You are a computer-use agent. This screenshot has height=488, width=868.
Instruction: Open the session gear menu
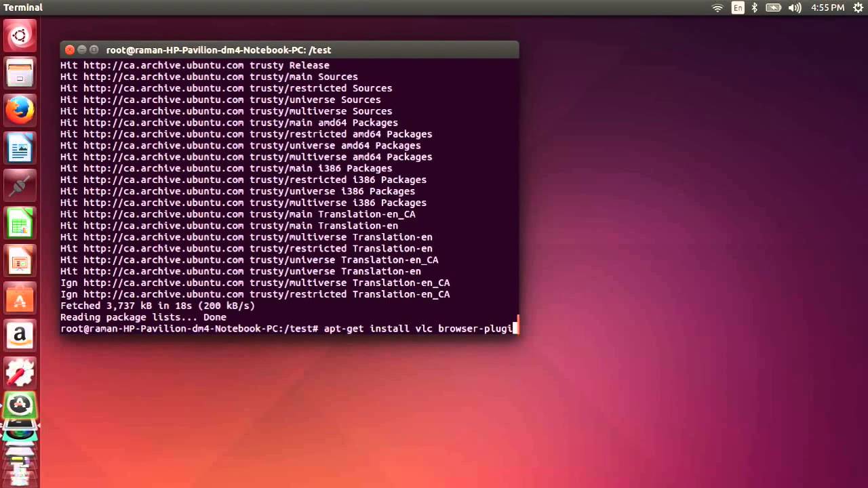tap(858, 7)
